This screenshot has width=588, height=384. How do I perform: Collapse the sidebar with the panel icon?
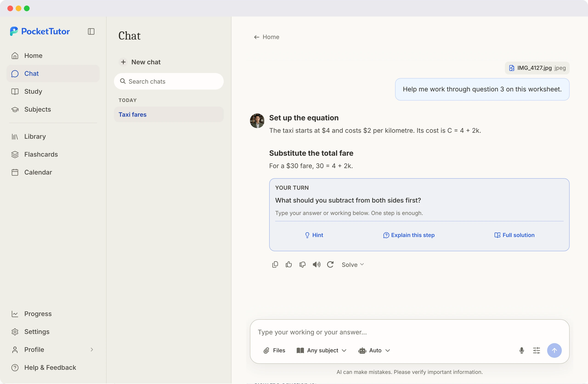pos(91,31)
